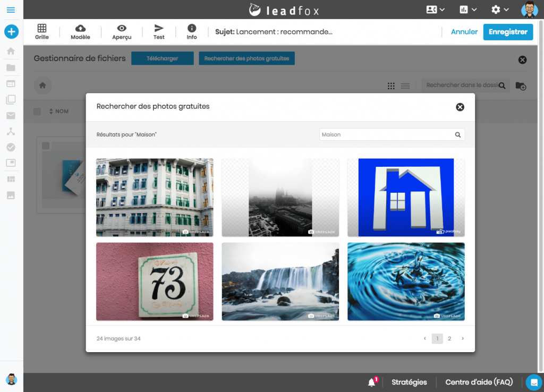Open the checkmark tasks icon in sidebar
544x392 pixels.
(11, 148)
